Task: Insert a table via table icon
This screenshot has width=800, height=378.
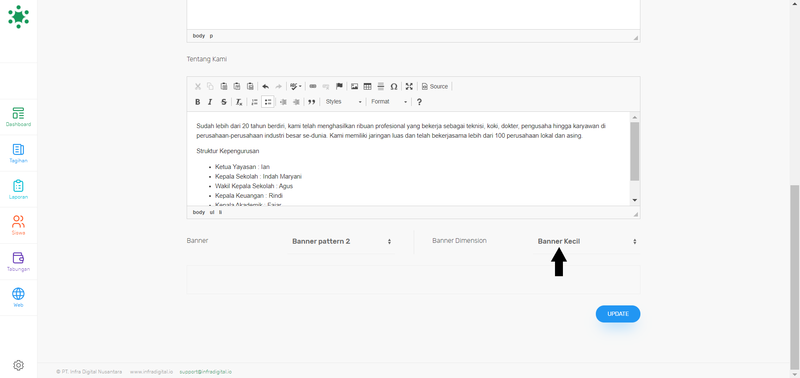Action: tap(367, 86)
